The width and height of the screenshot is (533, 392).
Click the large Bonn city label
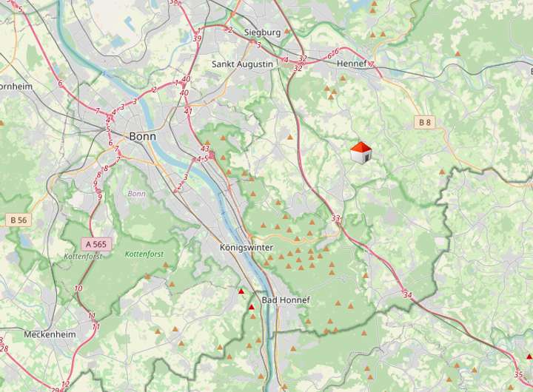point(143,137)
